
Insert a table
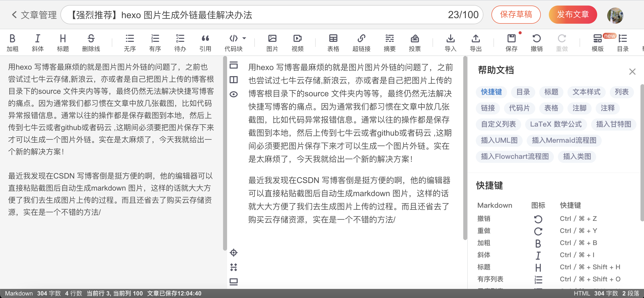click(333, 42)
